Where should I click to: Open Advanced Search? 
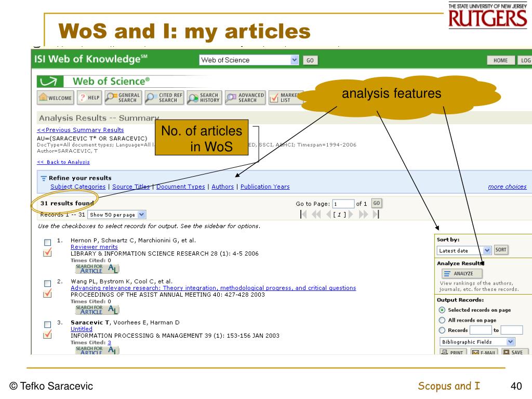(245, 98)
